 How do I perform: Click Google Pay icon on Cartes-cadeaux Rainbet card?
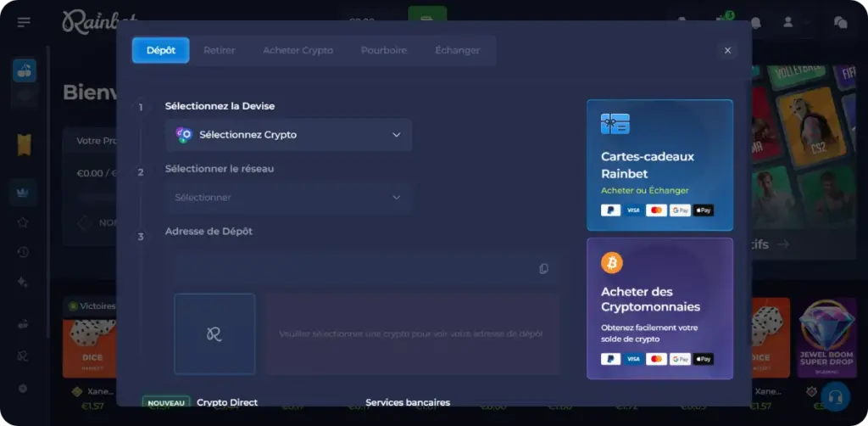tap(680, 210)
